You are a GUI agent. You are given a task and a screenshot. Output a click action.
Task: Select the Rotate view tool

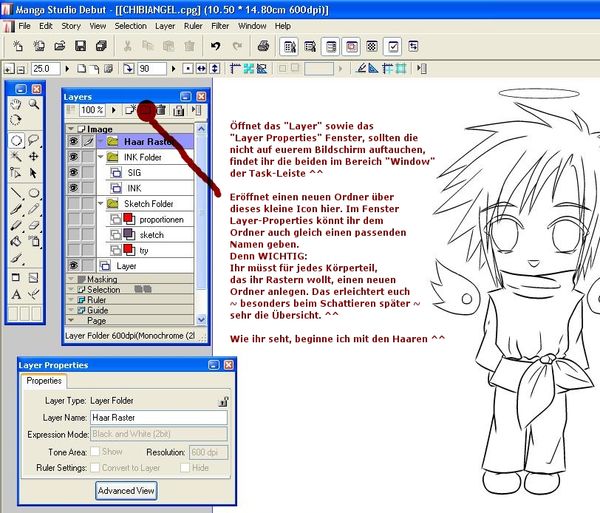click(x=16, y=120)
